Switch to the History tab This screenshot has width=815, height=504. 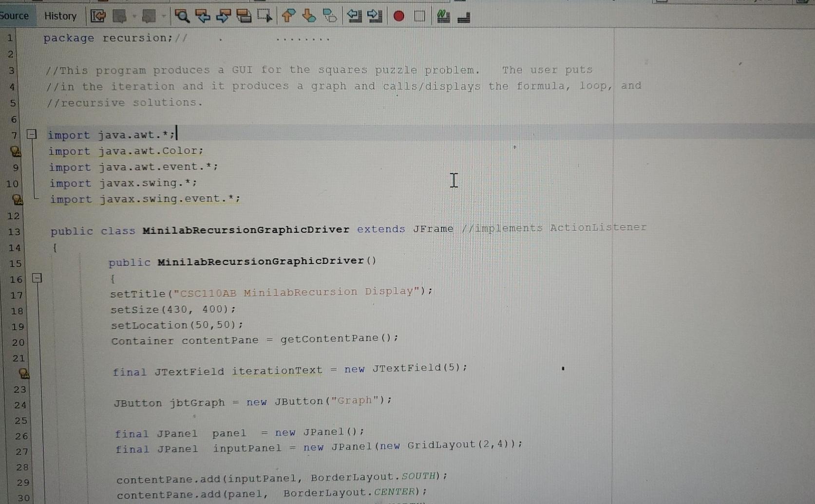point(59,16)
